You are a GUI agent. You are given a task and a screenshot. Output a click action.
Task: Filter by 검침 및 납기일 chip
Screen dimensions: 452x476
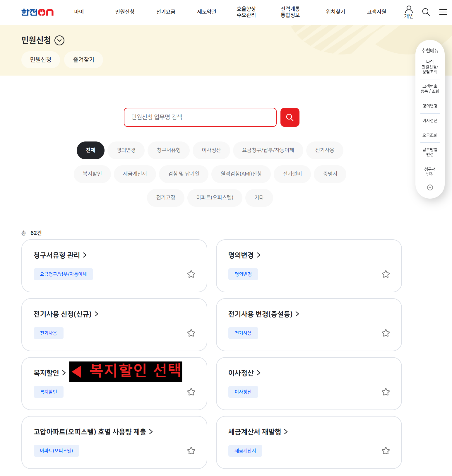184,174
